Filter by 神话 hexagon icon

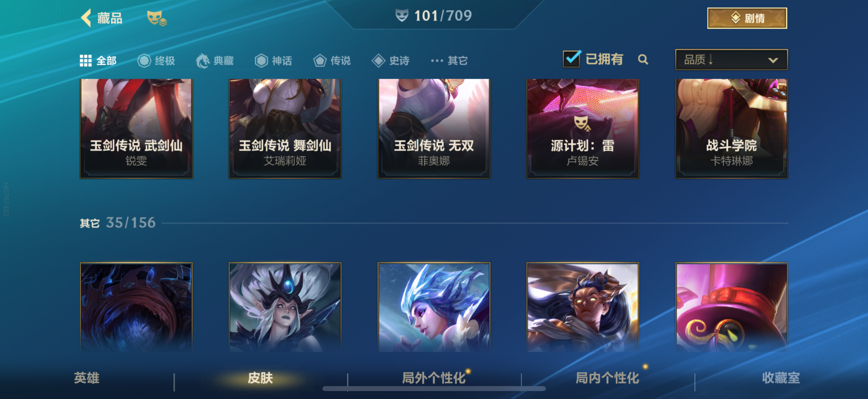(x=261, y=61)
